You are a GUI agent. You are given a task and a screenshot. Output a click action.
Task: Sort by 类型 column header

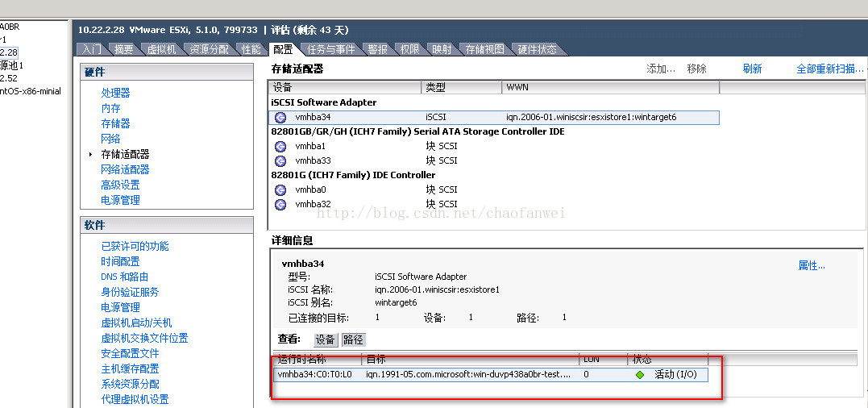pyautogui.click(x=462, y=87)
